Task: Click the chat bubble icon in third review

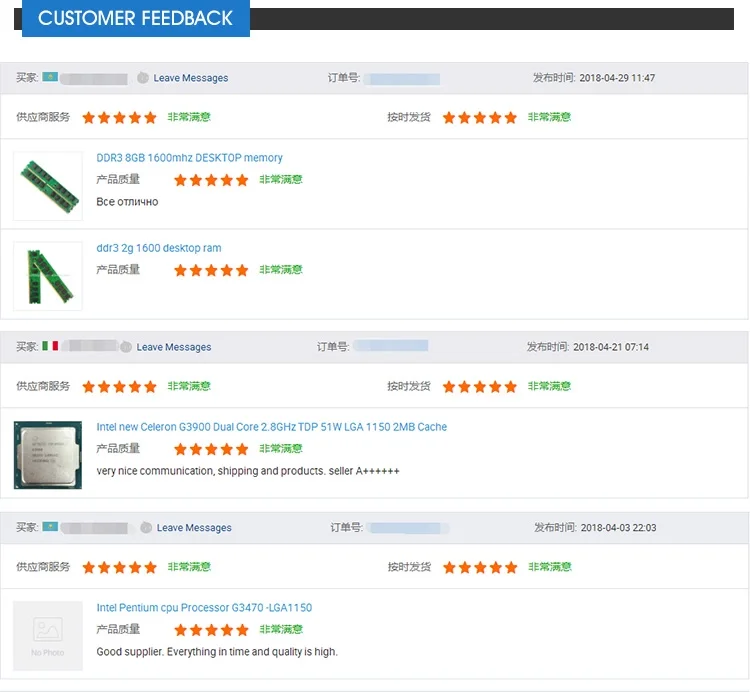Action: tap(146, 528)
